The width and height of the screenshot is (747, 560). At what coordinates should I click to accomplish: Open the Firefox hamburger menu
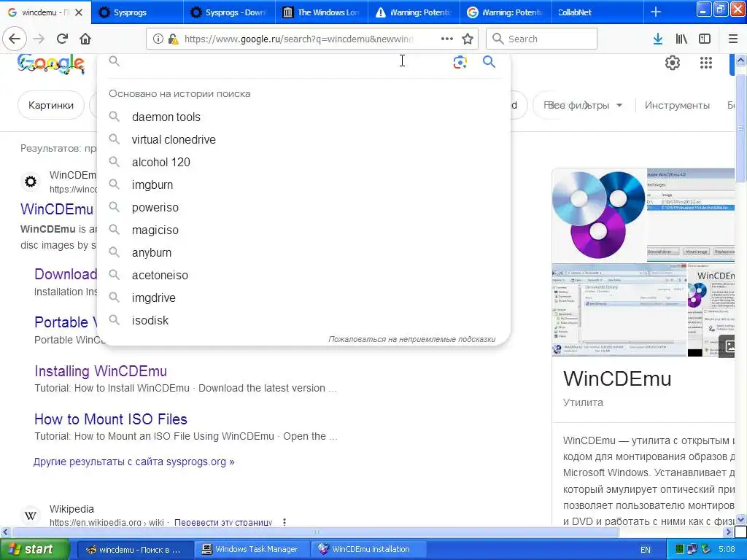coord(733,39)
